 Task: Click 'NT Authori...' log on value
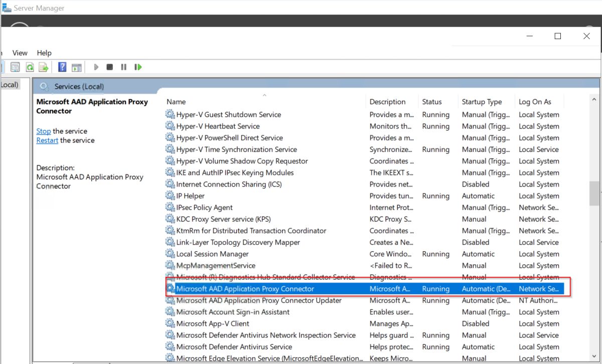[538, 300]
